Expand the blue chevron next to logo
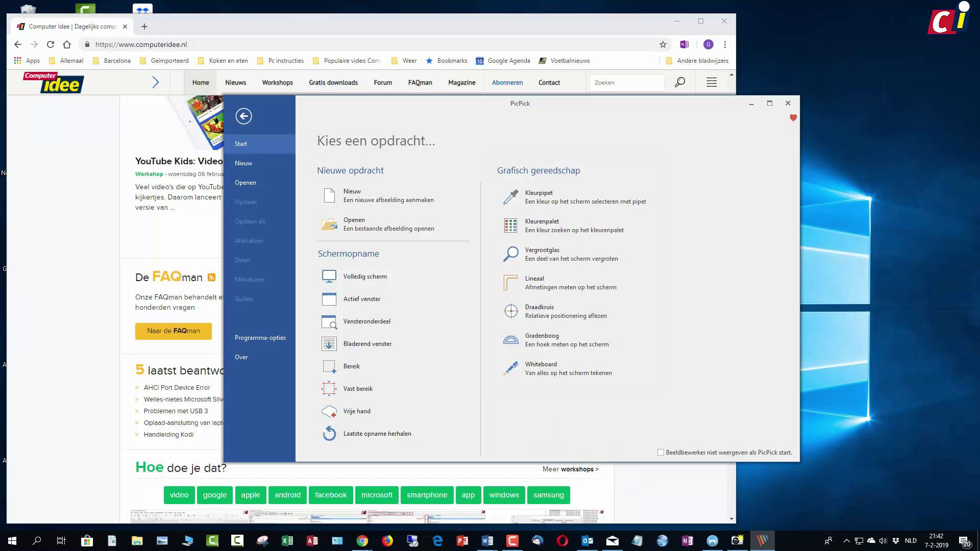 [x=156, y=82]
